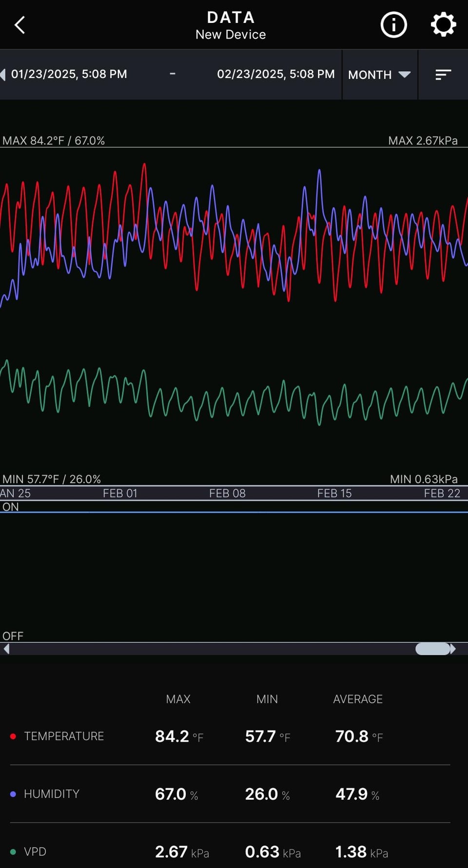The width and height of the screenshot is (468, 868).
Task: Select the TEMPERATURE label
Action: tap(64, 736)
